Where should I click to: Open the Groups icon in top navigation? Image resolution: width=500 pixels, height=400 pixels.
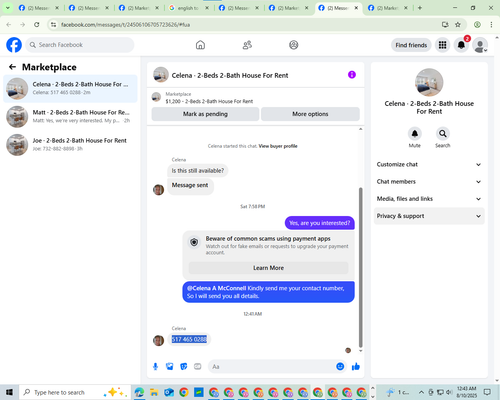(294, 45)
